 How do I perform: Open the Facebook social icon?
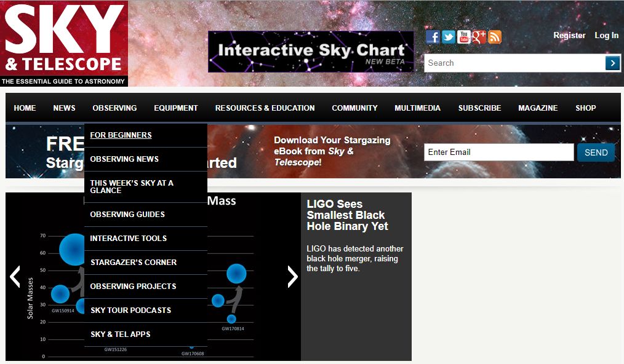433,37
